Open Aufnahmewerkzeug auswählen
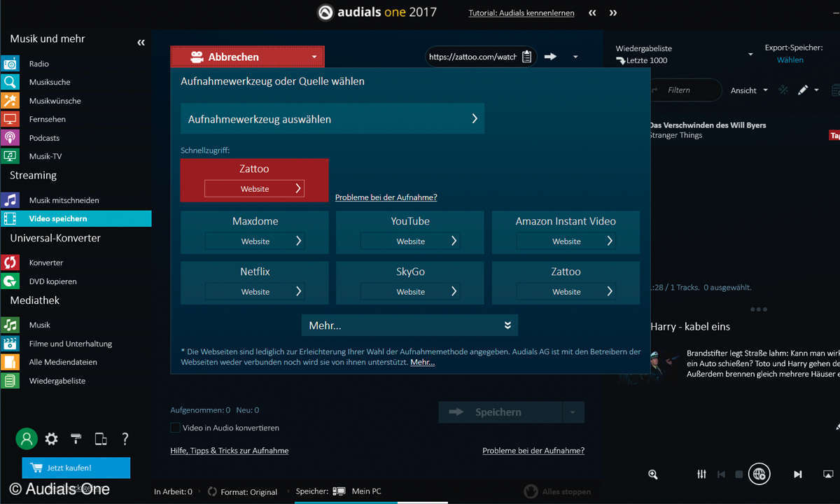Image resolution: width=840 pixels, height=504 pixels. click(x=332, y=119)
